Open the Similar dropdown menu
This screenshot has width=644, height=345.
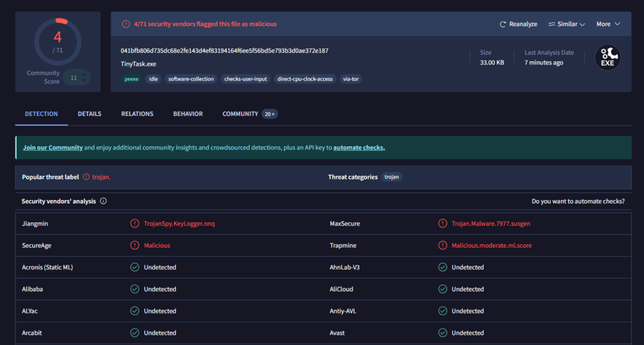[x=566, y=25]
